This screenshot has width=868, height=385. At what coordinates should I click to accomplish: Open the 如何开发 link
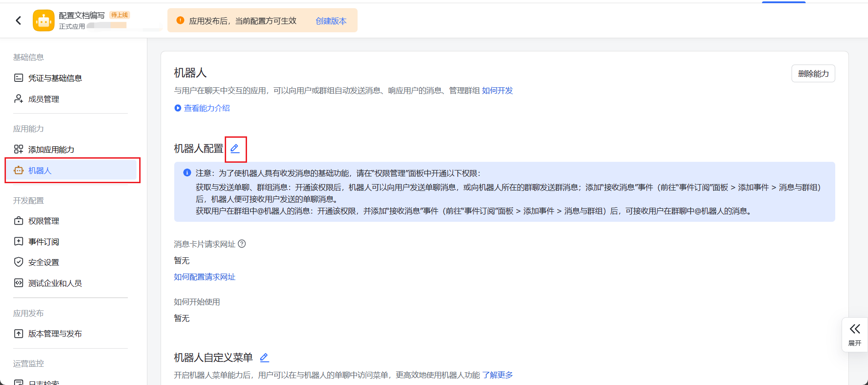pyautogui.click(x=497, y=90)
